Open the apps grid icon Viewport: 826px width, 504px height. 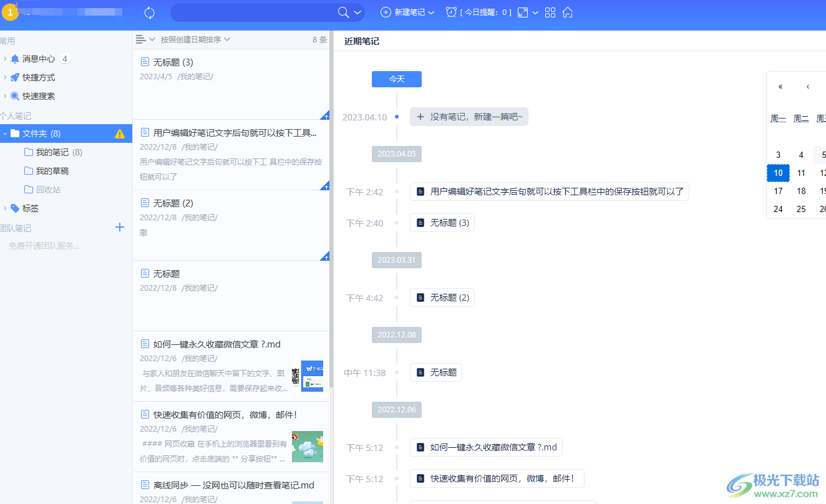pyautogui.click(x=550, y=12)
